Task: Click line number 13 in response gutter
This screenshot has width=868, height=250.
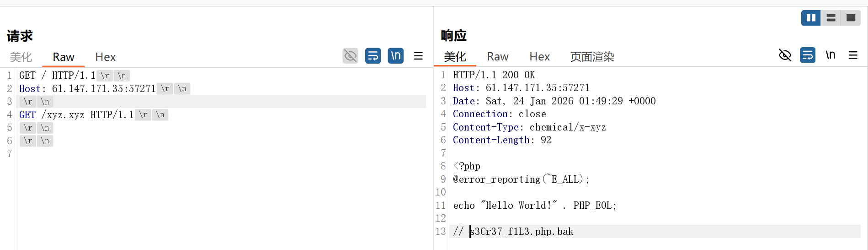Action: [x=441, y=231]
